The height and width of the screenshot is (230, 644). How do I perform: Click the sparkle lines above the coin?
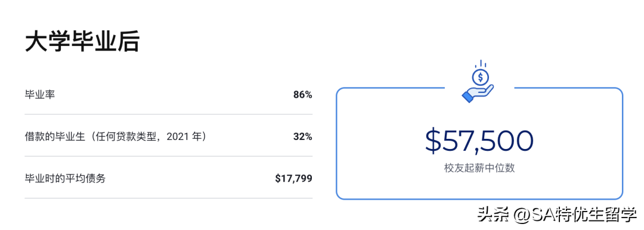(x=480, y=64)
